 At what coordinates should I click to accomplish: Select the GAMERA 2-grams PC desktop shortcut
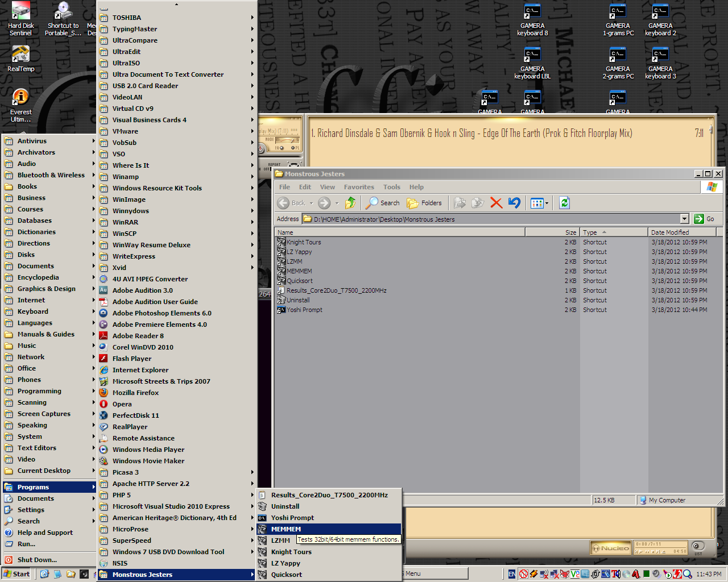point(618,64)
